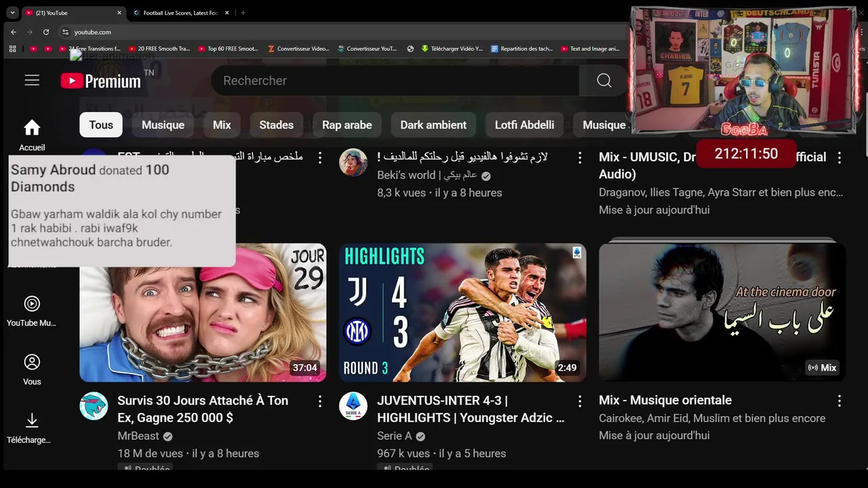Viewport: 868px width, 488px height.
Task: Open the 'At the cinema door' mix thumbnail
Action: [722, 312]
